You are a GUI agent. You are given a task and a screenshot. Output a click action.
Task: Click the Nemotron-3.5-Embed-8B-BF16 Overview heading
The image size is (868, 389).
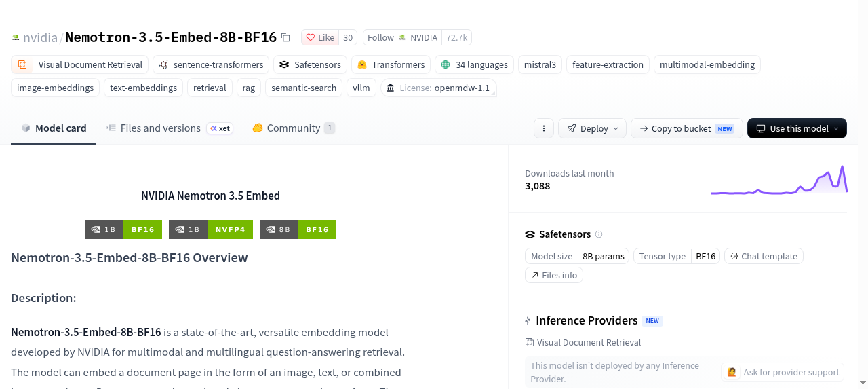point(130,257)
